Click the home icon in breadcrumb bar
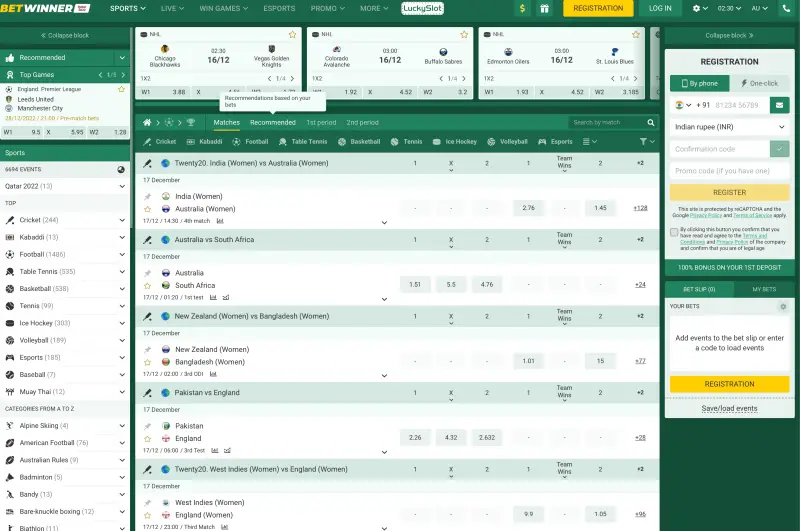The image size is (800, 531). coord(147,122)
